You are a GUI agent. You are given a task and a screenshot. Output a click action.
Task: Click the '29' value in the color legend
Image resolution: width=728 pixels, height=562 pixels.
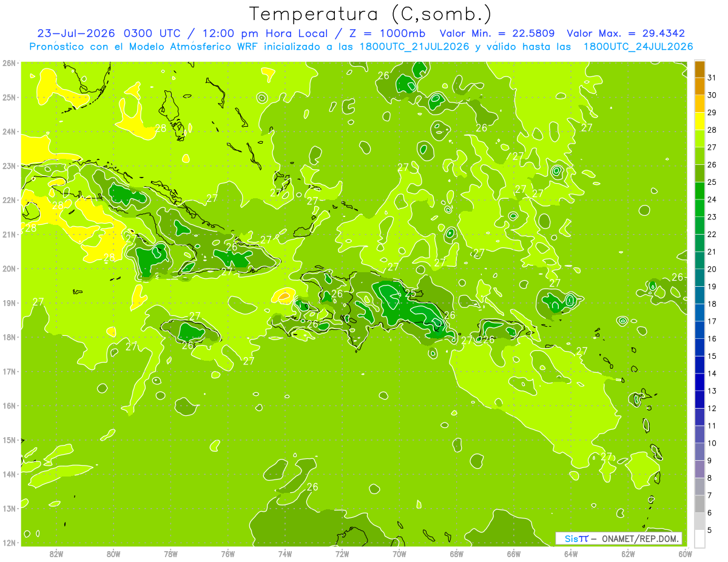pos(712,113)
